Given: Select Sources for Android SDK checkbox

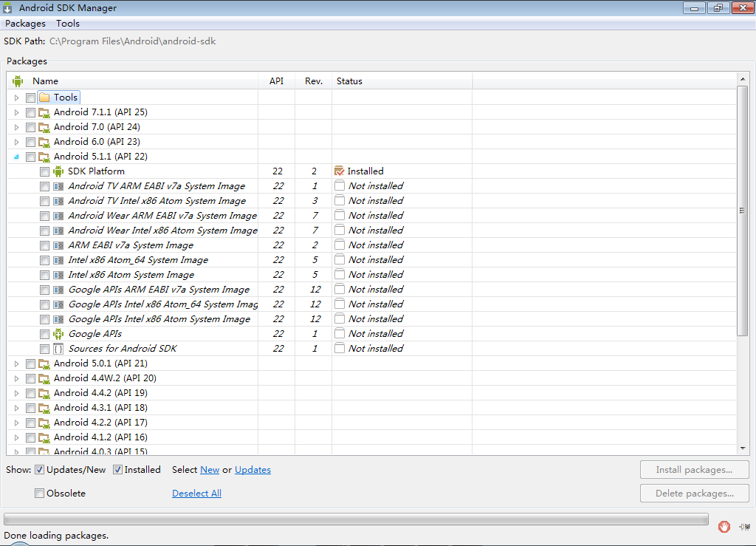Looking at the screenshot, I should click(44, 349).
